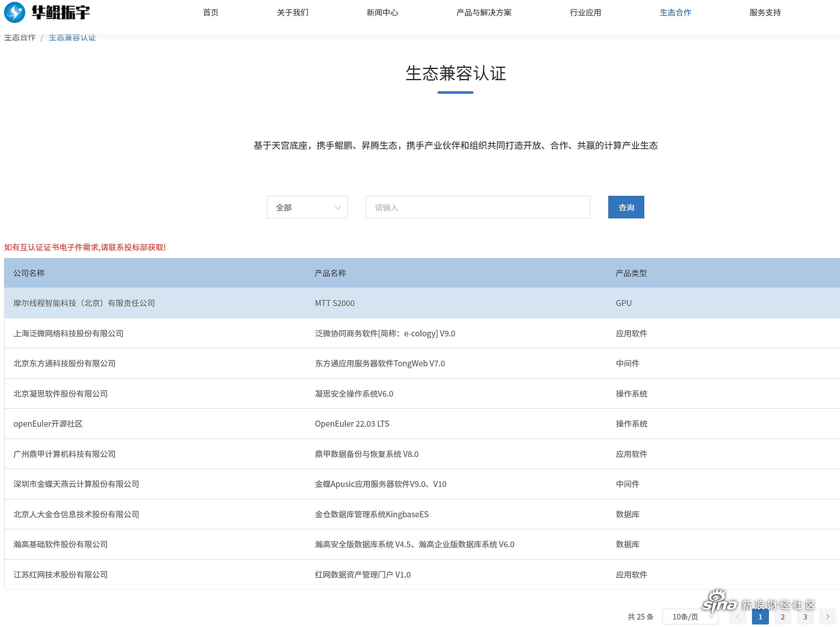Click 泛微协同商务软件 e-cology V9.0 cell
The height and width of the screenshot is (627, 840).
[x=385, y=333]
